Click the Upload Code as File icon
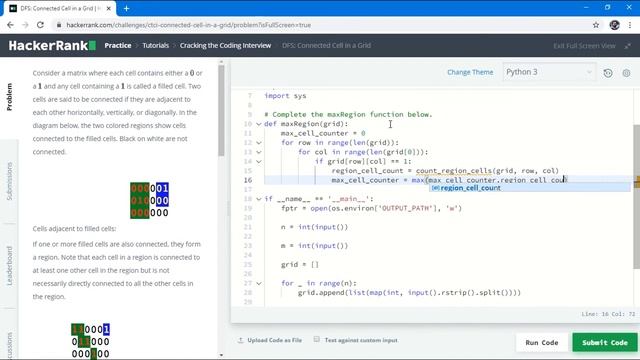 coord(240,340)
